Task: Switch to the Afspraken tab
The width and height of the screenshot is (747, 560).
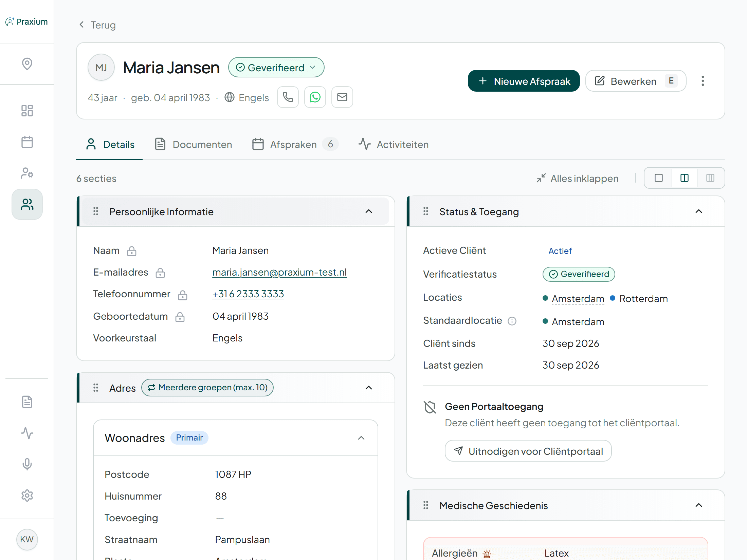Action: click(x=295, y=144)
